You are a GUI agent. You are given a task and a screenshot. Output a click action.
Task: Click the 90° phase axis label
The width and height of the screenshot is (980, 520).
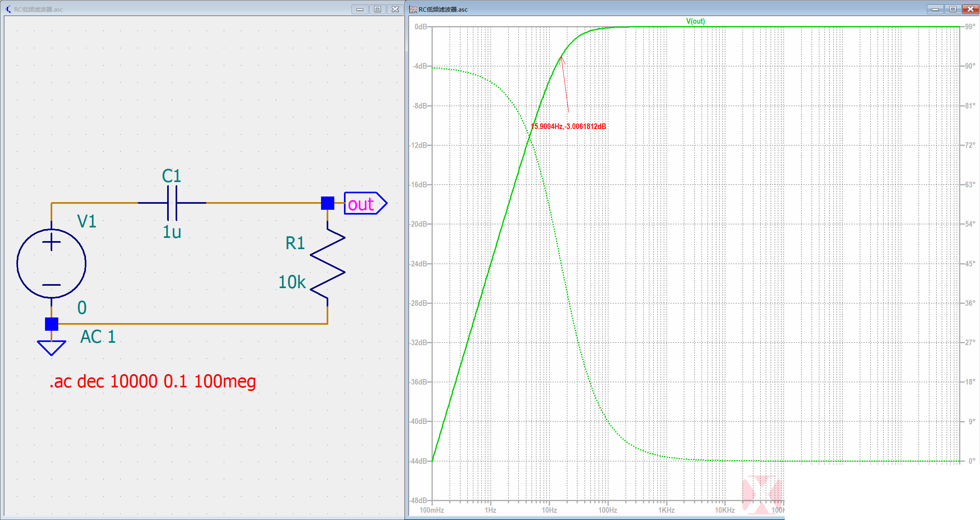(x=970, y=66)
